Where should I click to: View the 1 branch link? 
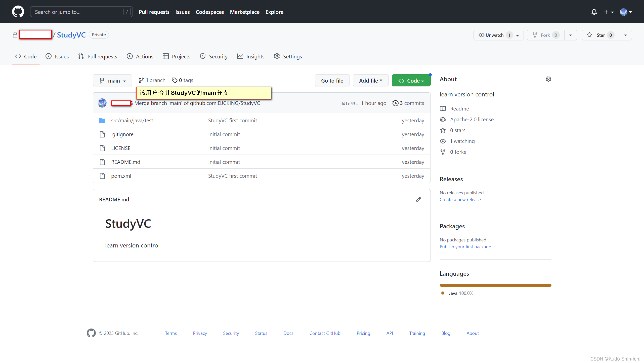tap(152, 80)
